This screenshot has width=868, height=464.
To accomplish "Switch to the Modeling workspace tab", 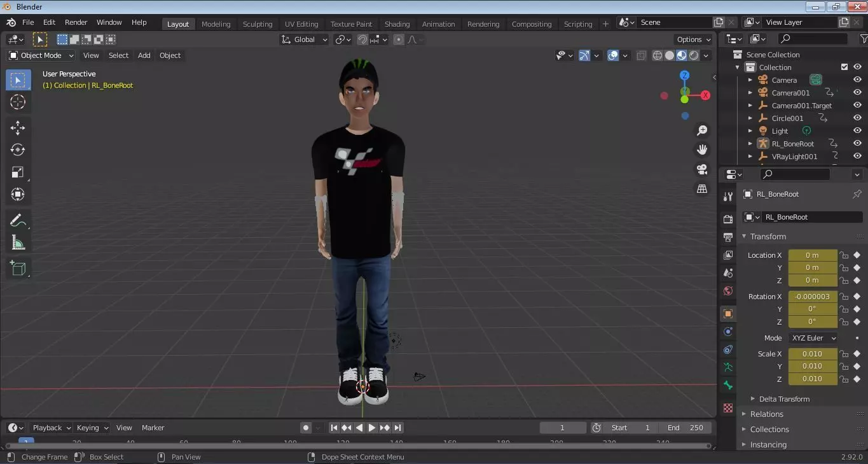I will pos(216,24).
